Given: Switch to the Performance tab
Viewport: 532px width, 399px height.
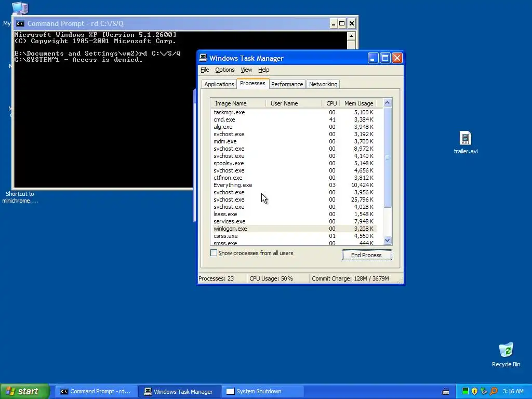Looking at the screenshot, I should click(287, 84).
